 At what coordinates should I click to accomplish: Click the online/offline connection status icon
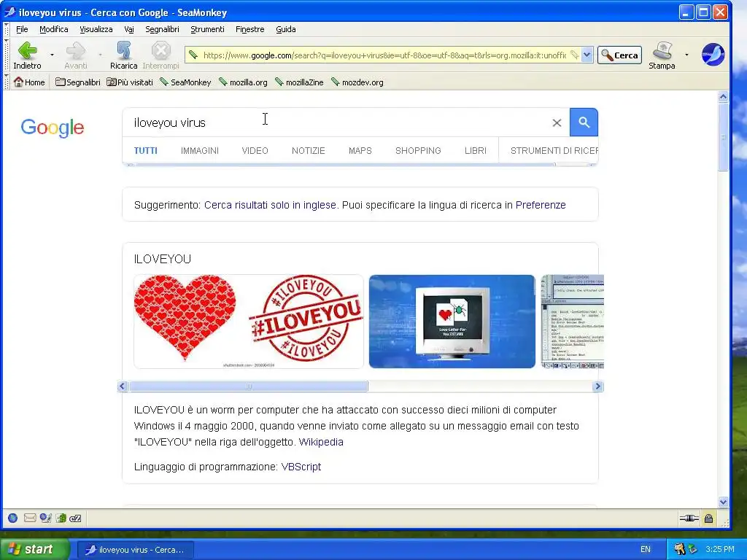(x=689, y=518)
